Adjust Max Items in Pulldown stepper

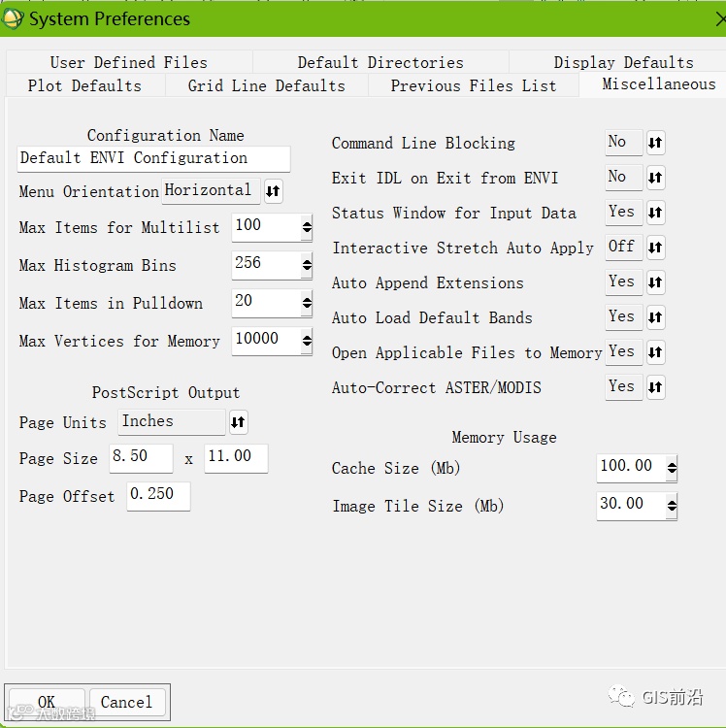point(307,303)
